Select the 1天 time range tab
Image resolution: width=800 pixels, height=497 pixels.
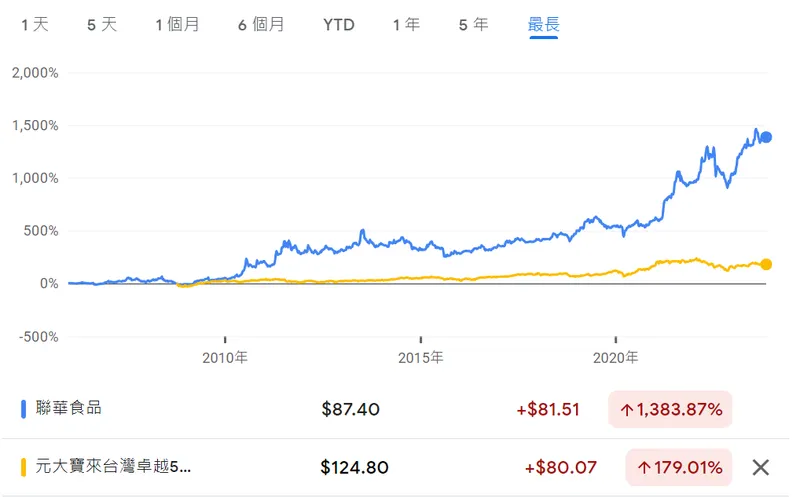[35, 25]
